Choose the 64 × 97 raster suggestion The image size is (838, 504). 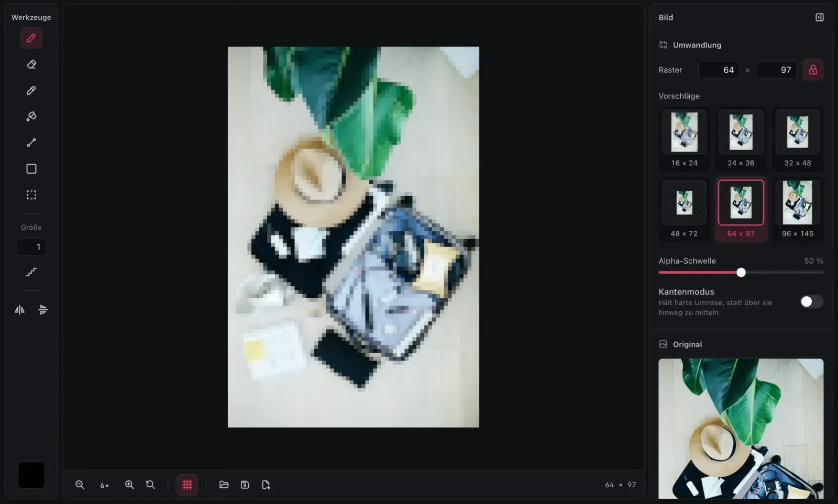pos(741,210)
